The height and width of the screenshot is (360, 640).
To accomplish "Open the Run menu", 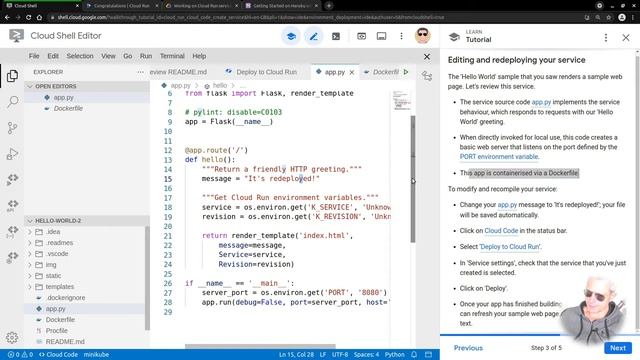I will pyautogui.click(x=146, y=56).
